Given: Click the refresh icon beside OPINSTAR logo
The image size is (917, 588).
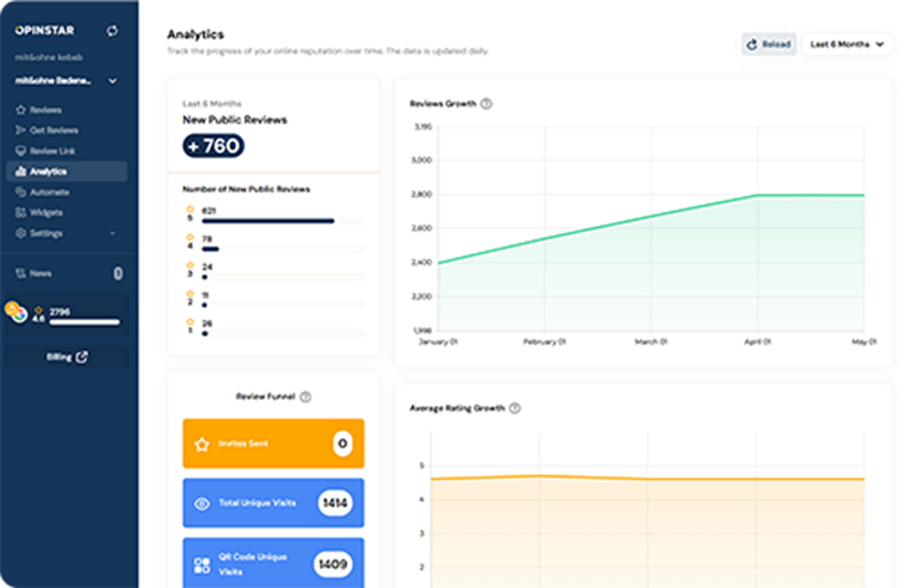Looking at the screenshot, I should click(x=112, y=31).
